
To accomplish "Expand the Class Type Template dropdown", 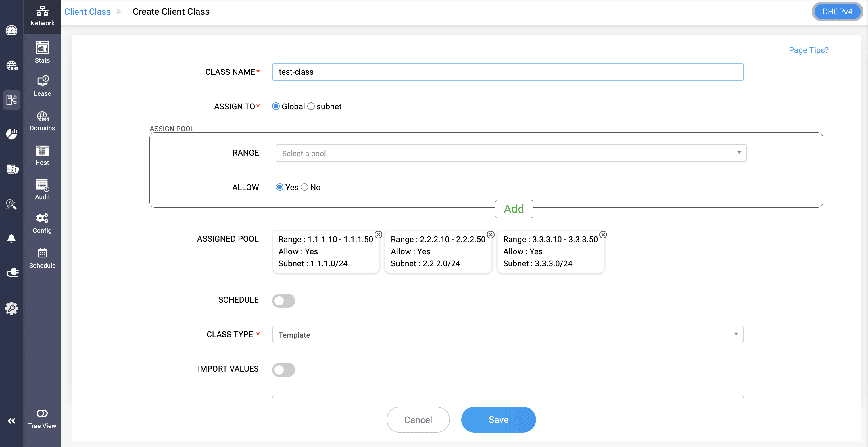I will (508, 335).
